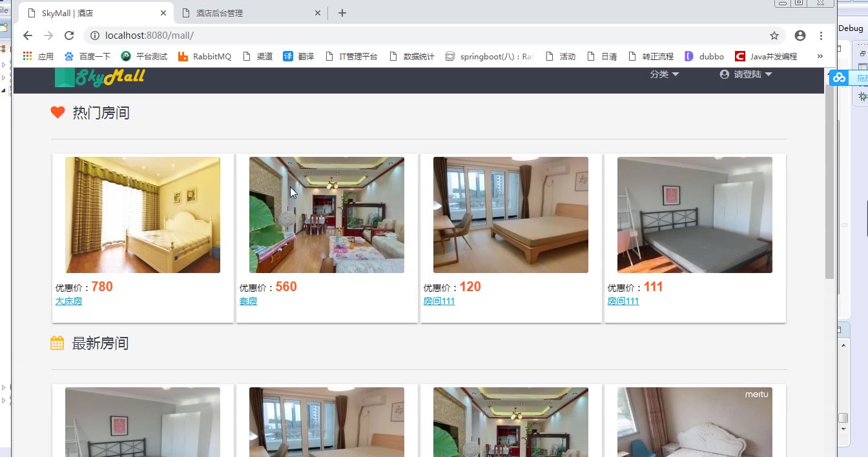Open the 百度一下 bookmark

pos(87,56)
